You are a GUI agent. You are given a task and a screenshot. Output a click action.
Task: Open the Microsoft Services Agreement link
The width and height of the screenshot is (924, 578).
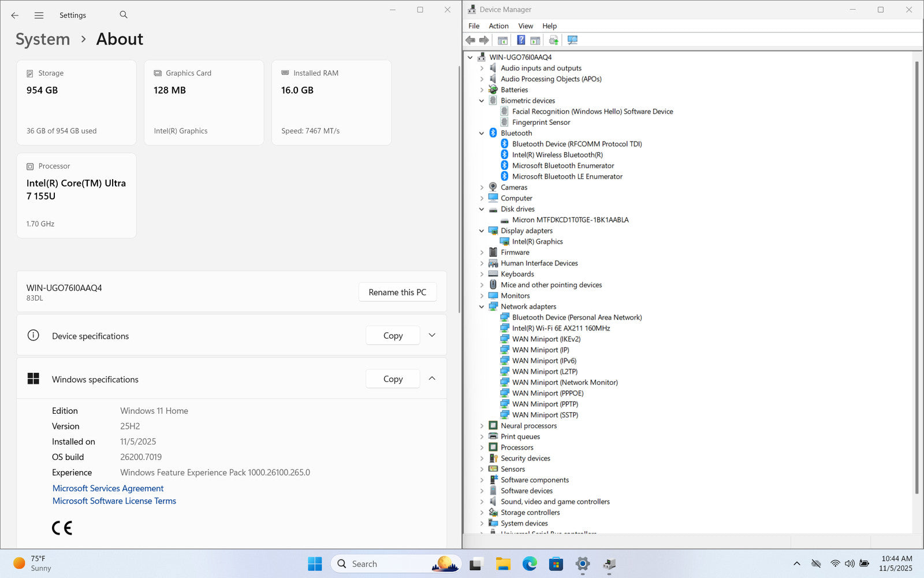pyautogui.click(x=108, y=488)
